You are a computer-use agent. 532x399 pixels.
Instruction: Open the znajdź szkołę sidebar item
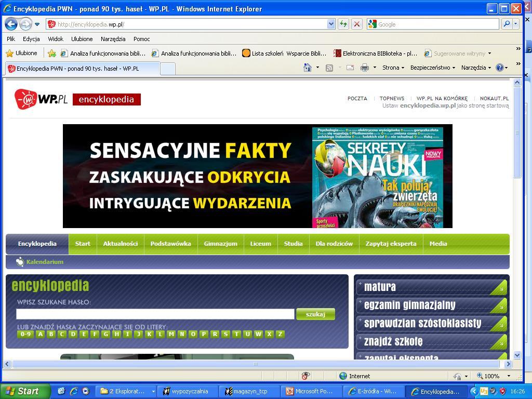[x=432, y=341]
